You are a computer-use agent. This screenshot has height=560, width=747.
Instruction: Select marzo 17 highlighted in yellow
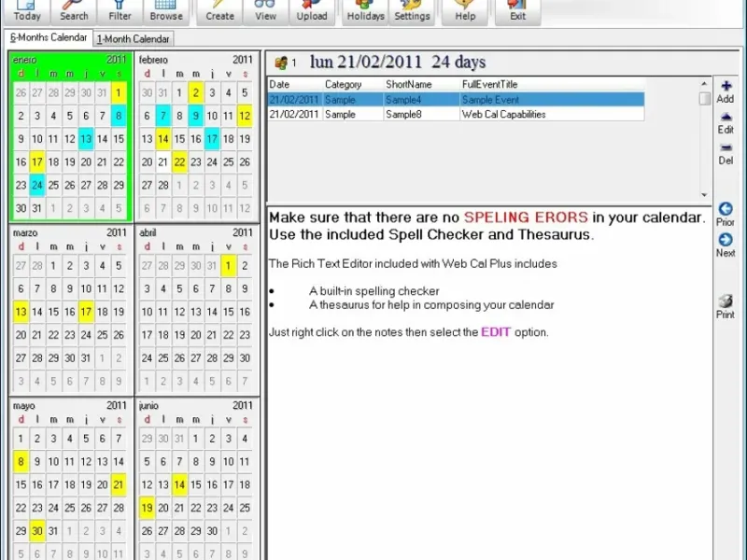click(86, 312)
